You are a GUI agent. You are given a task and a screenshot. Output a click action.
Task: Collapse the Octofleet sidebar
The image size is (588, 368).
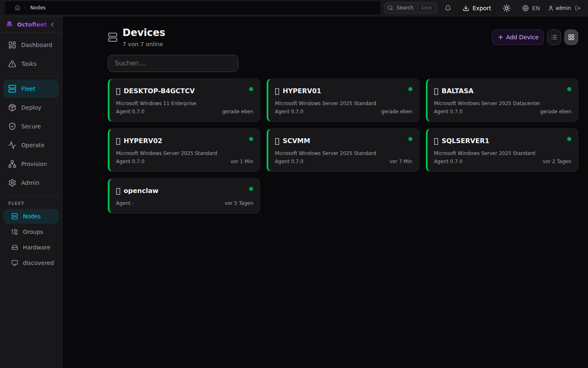(52, 24)
